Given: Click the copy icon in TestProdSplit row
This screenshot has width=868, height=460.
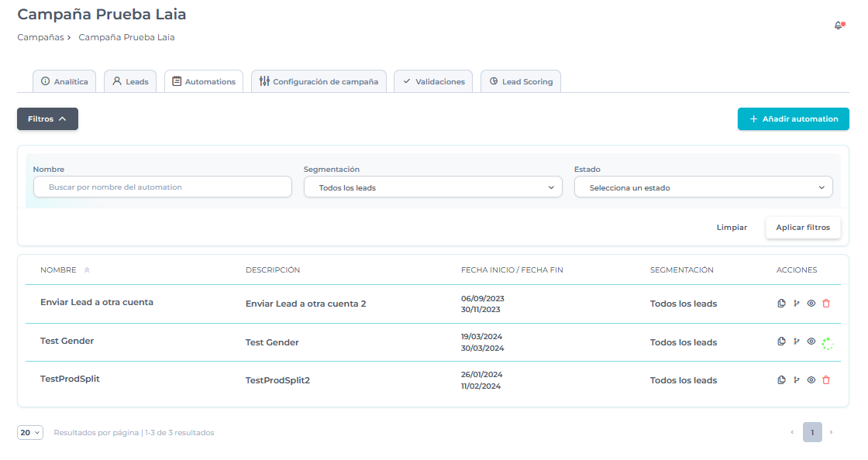Looking at the screenshot, I should coord(781,380).
